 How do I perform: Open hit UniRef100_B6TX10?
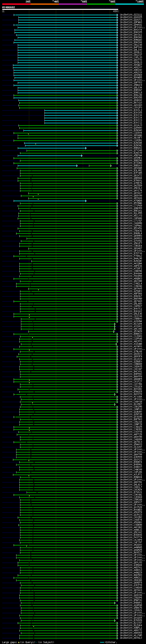131,103
